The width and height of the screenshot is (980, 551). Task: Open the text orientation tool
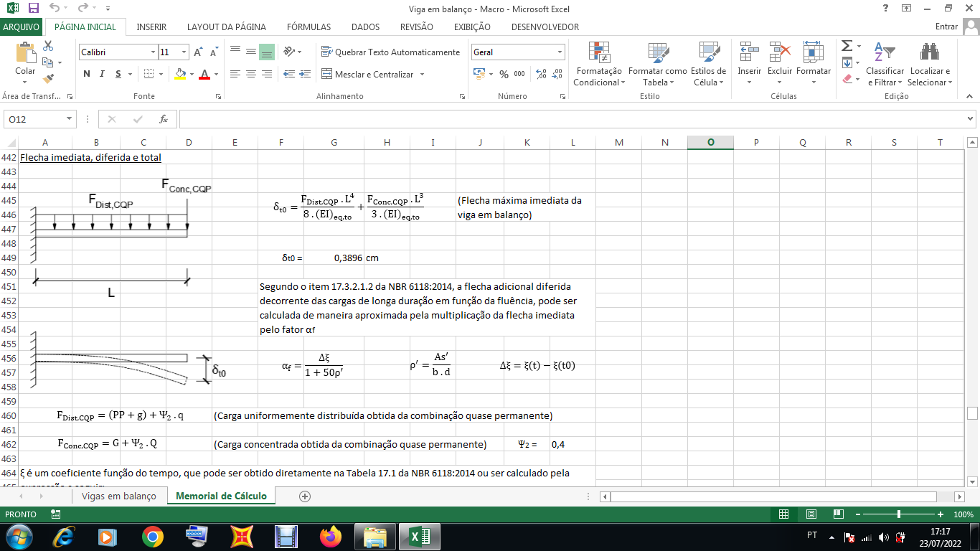289,52
